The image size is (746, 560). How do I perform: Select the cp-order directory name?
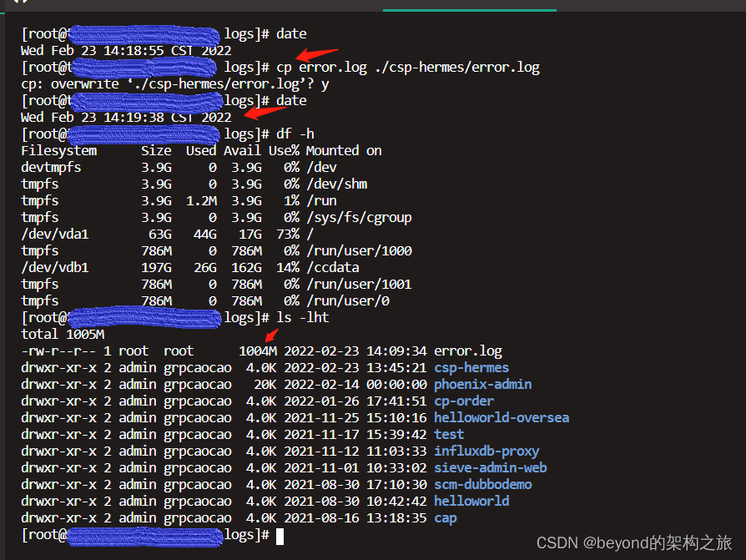(463, 400)
